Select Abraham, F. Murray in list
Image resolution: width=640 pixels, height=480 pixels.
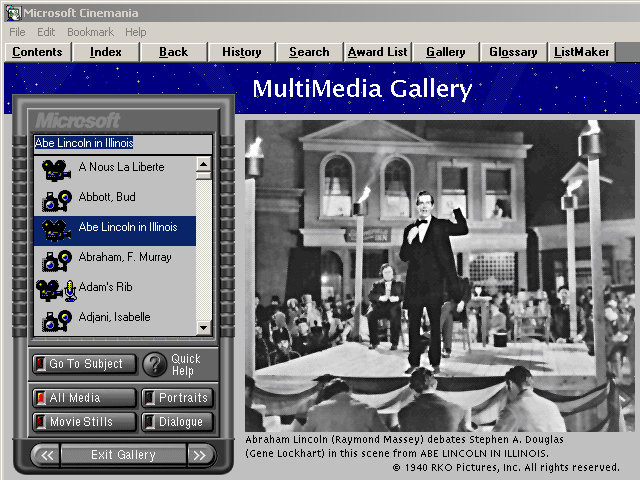[x=115, y=260]
